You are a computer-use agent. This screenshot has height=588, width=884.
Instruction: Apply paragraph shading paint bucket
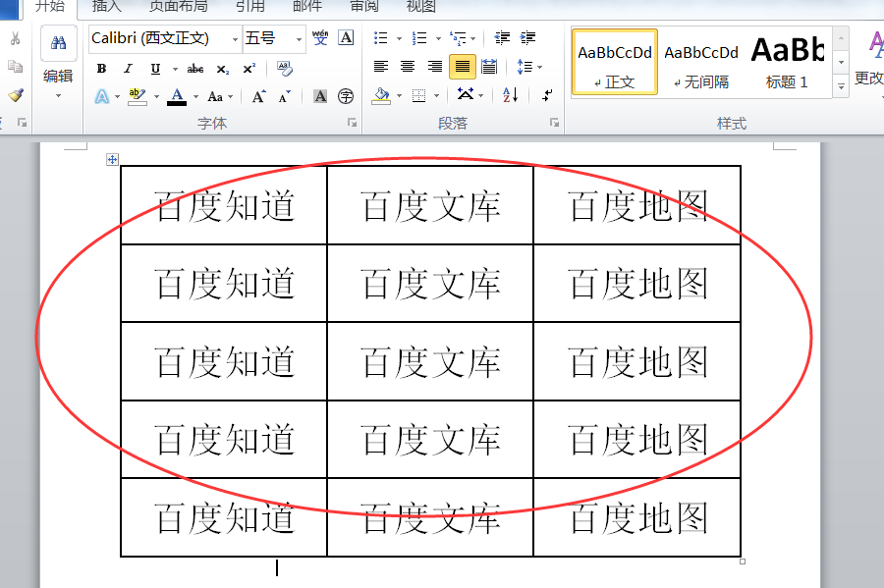[x=381, y=96]
